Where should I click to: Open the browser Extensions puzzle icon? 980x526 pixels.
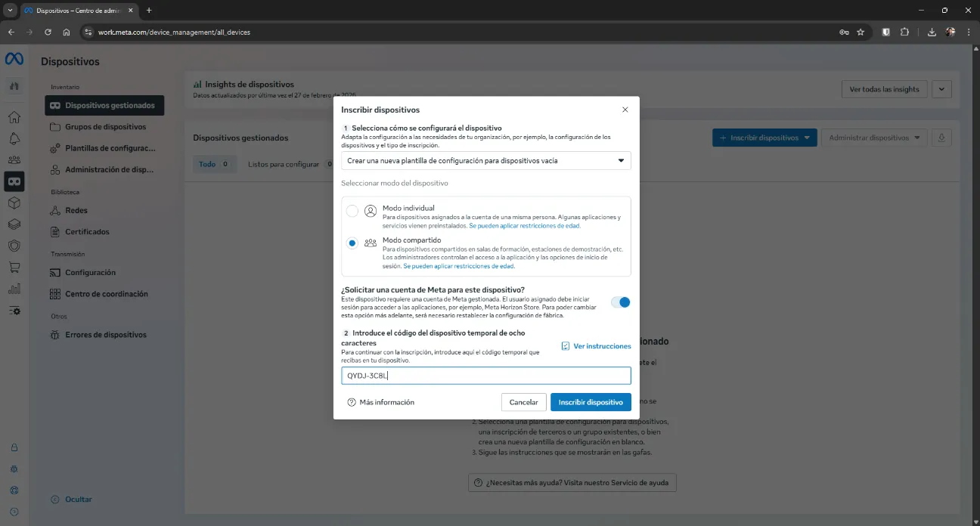coord(904,32)
